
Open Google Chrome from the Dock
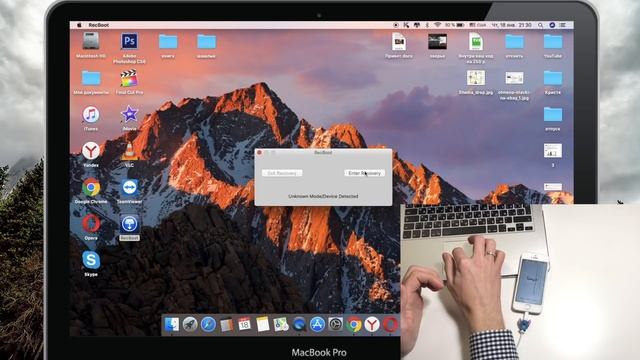[354, 324]
